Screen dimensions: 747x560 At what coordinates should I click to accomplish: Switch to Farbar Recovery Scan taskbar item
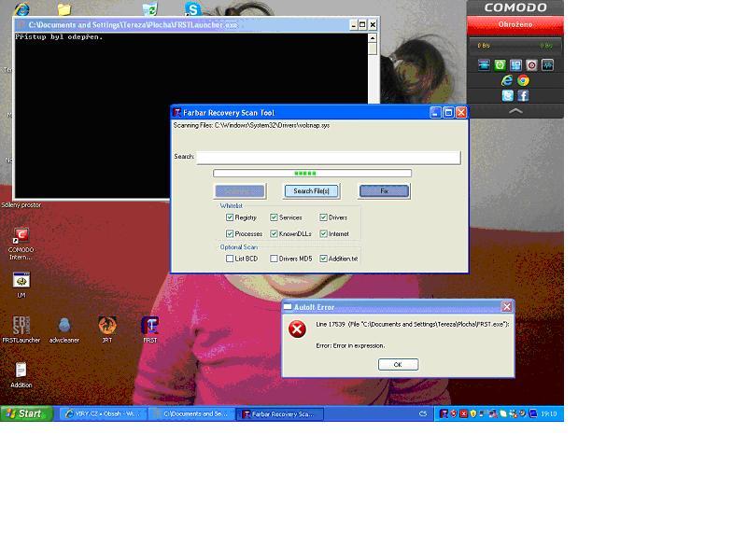tap(280, 413)
